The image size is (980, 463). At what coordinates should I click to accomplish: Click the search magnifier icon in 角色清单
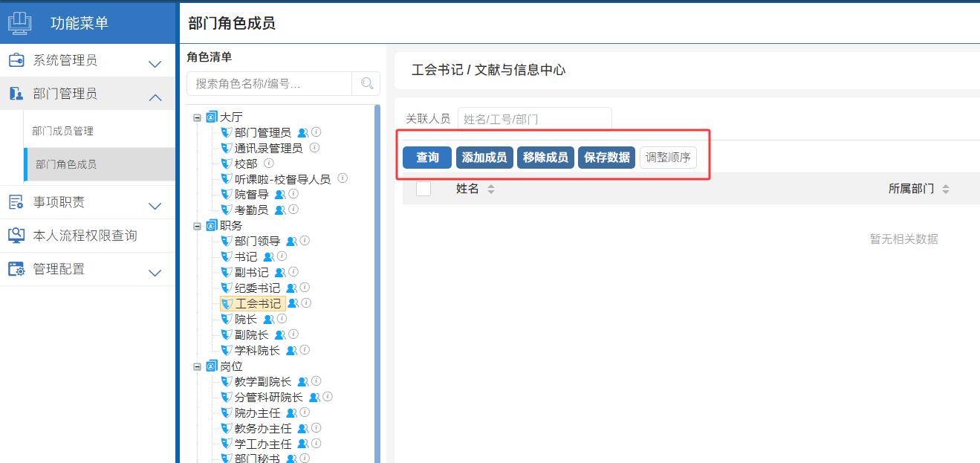point(366,83)
